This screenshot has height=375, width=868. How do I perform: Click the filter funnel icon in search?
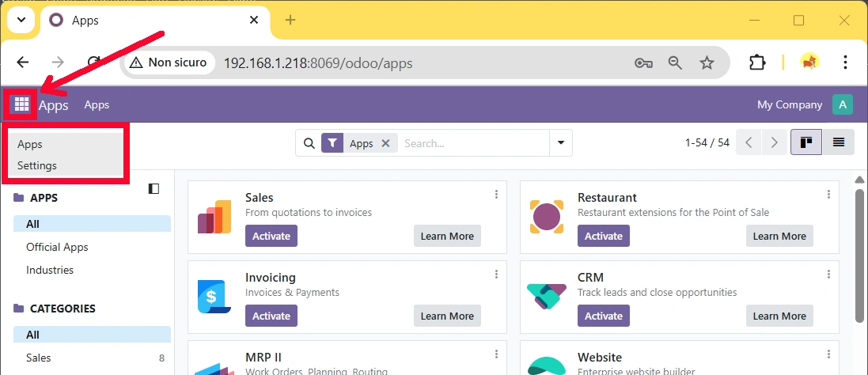click(332, 143)
